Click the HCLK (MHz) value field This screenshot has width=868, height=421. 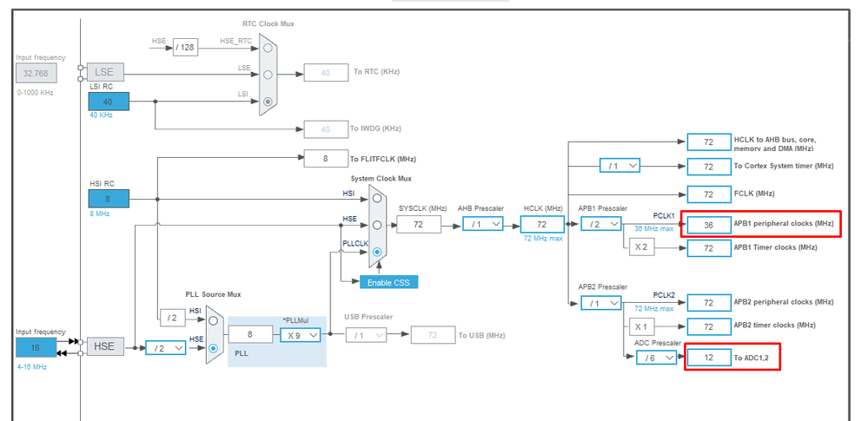542,224
